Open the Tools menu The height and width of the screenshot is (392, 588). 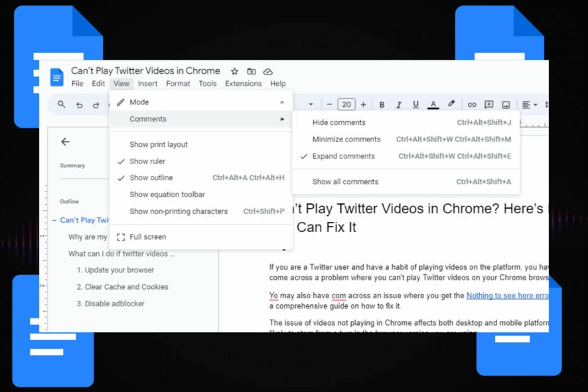(207, 83)
